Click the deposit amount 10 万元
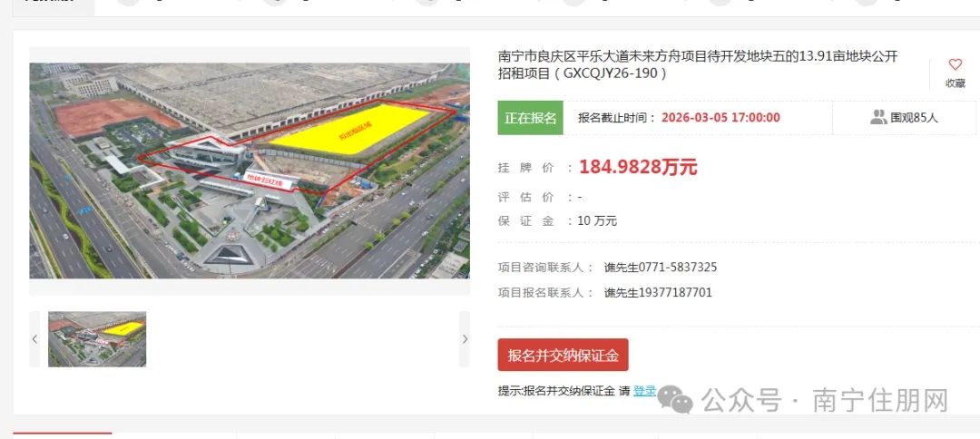 point(597,220)
